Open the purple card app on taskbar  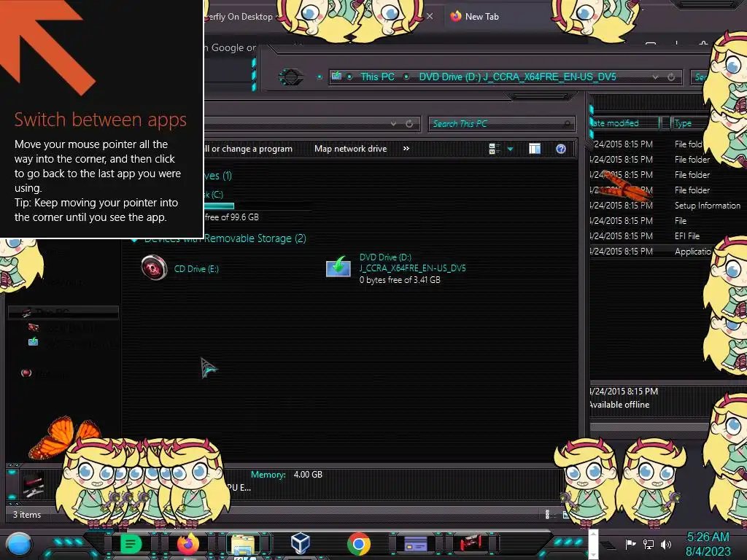(x=415, y=544)
